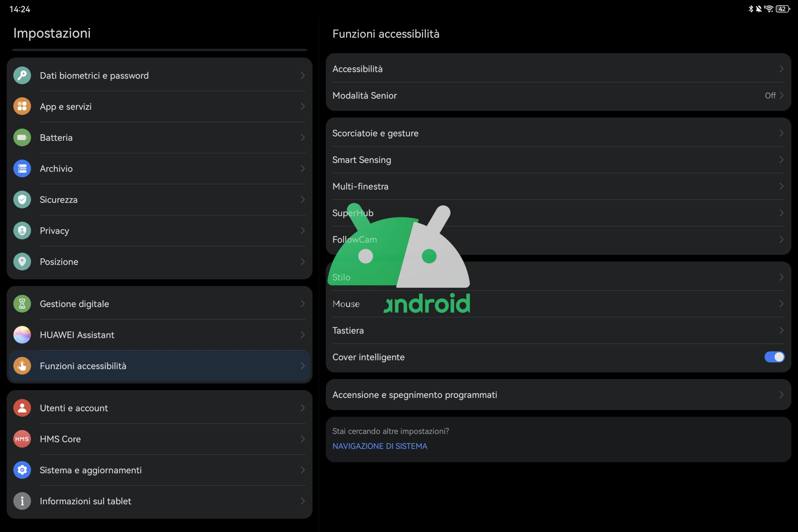
Task: Click the red HMS Core icon
Action: click(22, 439)
